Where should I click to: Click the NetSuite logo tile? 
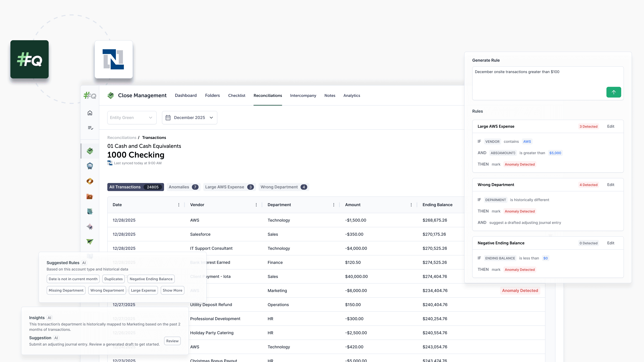(114, 59)
